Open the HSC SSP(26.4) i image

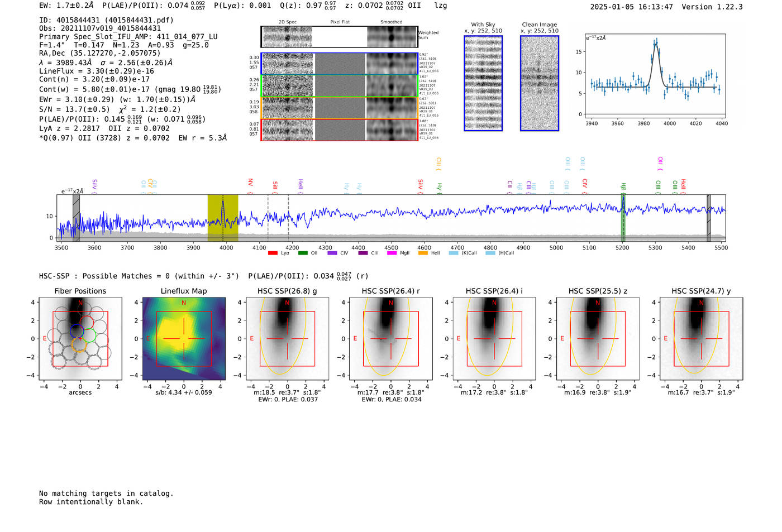pos(494,339)
